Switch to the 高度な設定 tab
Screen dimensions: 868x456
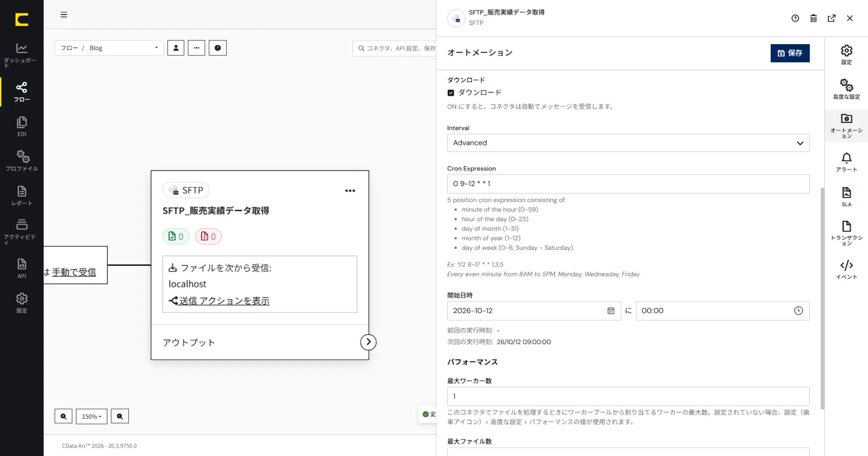coord(846,89)
